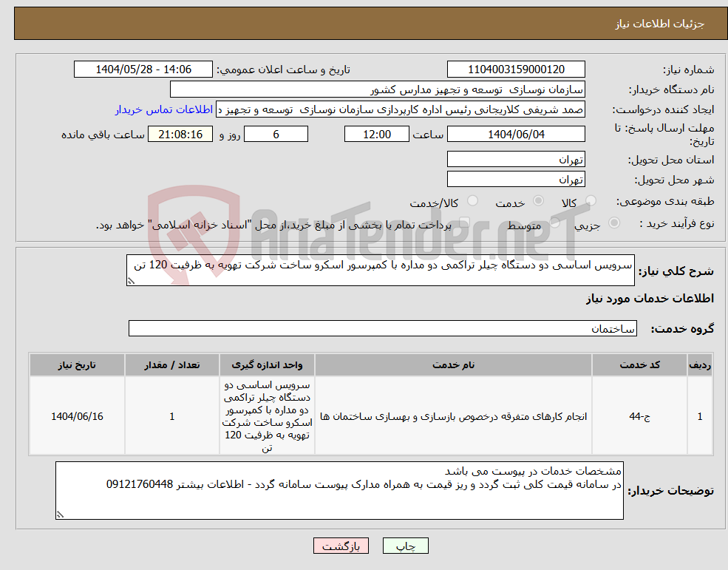Click the delivery city field تهران
Viewport: 728px width, 570px height.
516,180
